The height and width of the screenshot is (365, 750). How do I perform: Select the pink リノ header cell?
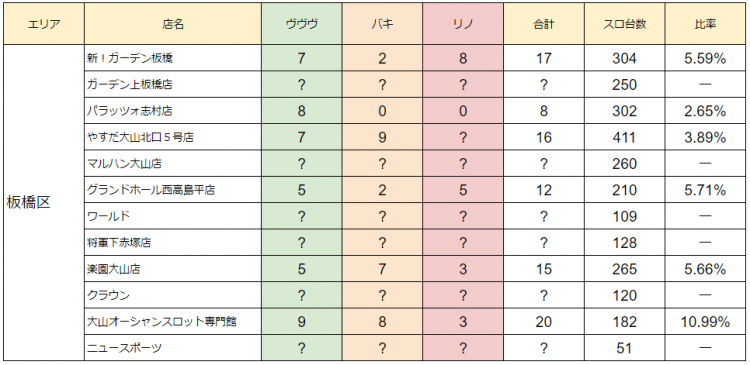coord(463,24)
